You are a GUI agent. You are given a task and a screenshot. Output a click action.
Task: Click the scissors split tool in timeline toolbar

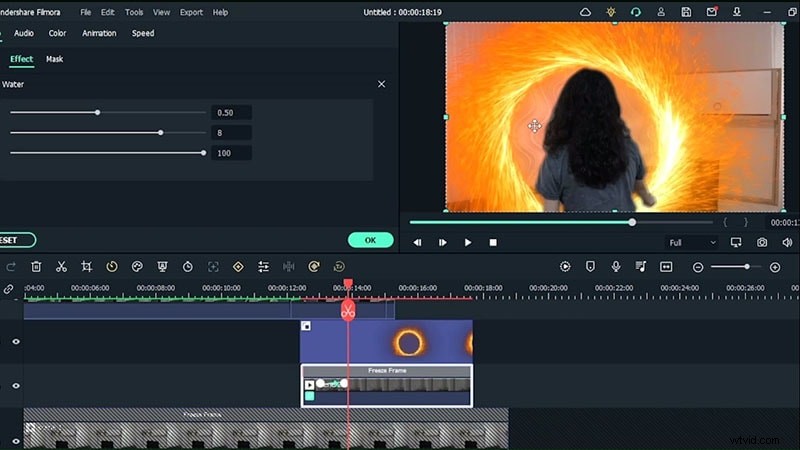click(x=61, y=267)
